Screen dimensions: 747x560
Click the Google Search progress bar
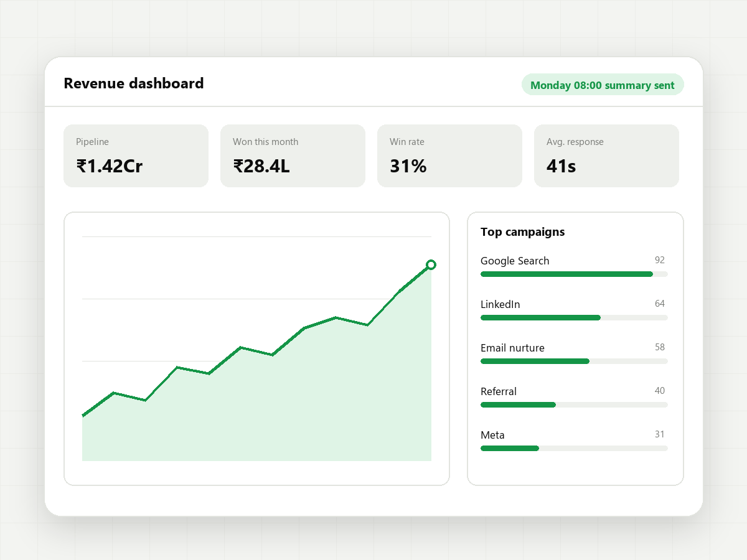pyautogui.click(x=574, y=274)
